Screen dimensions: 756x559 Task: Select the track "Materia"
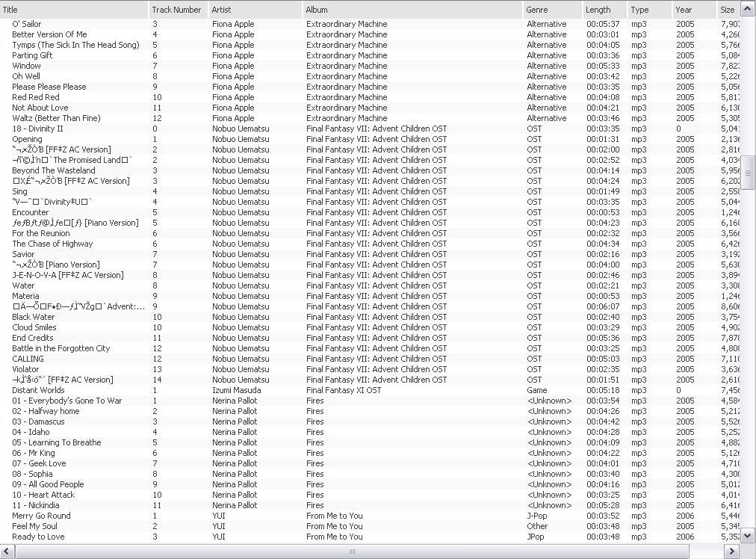[25, 296]
